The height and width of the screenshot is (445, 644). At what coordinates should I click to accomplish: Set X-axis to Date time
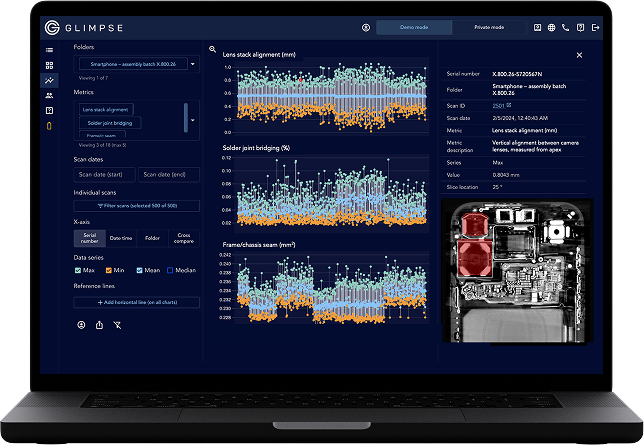[121, 238]
